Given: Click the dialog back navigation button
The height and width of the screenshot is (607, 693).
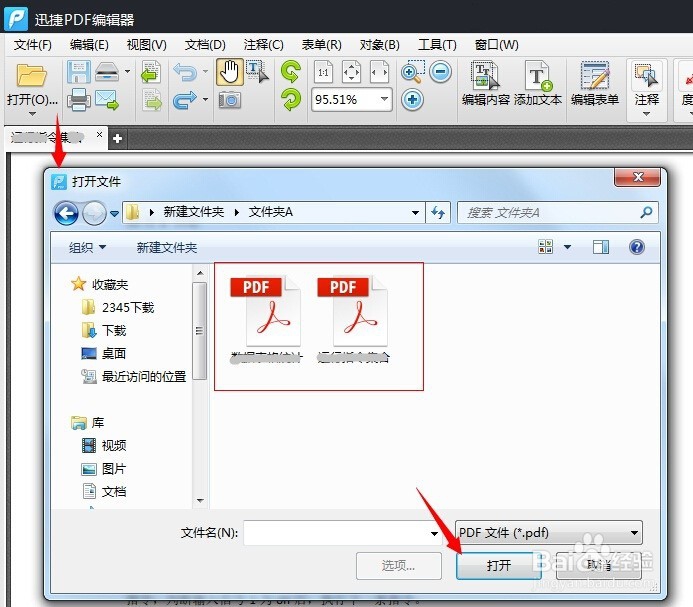Looking at the screenshot, I should pyautogui.click(x=66, y=214).
